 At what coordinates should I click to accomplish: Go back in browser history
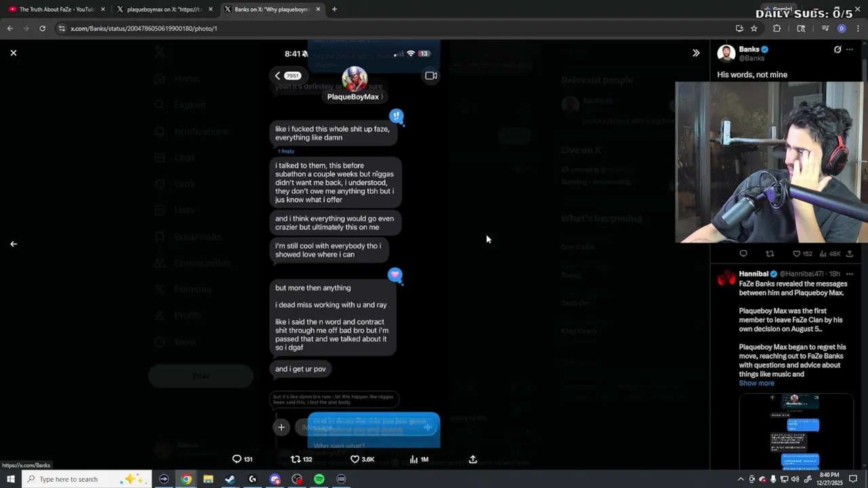click(x=9, y=28)
